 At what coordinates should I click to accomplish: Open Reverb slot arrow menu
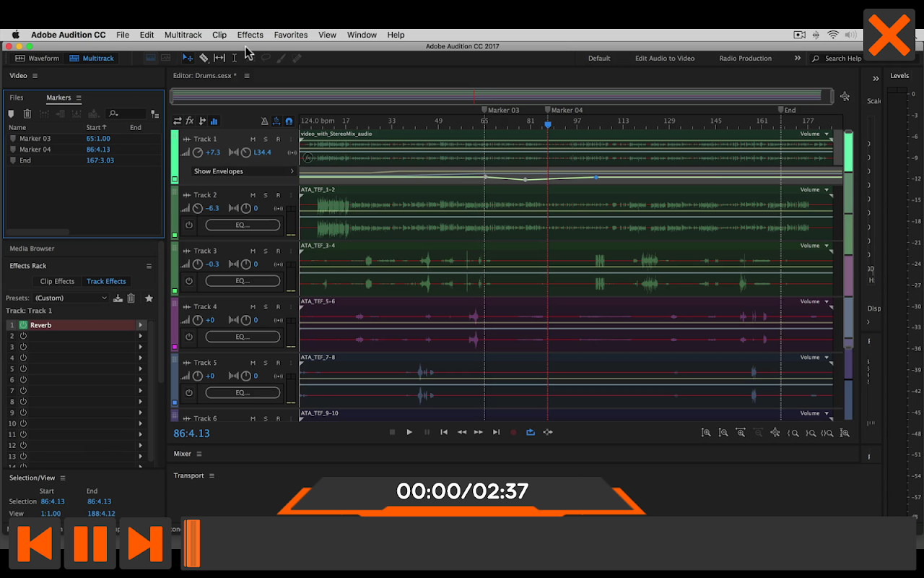pyautogui.click(x=140, y=325)
